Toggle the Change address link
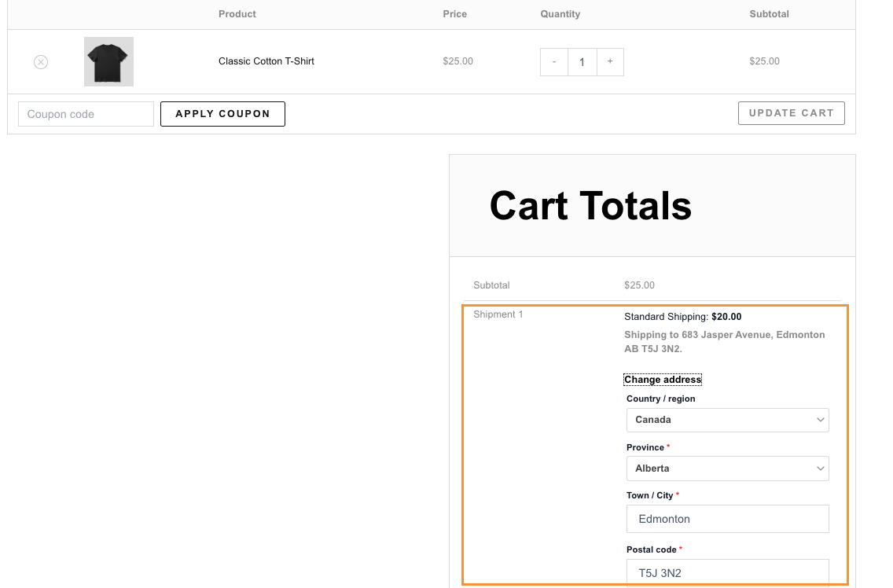This screenshot has height=588, width=893. tap(662, 380)
